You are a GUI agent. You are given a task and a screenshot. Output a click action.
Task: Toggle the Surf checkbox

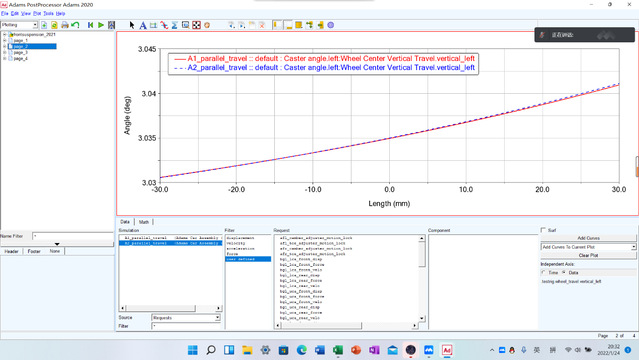tap(543, 230)
